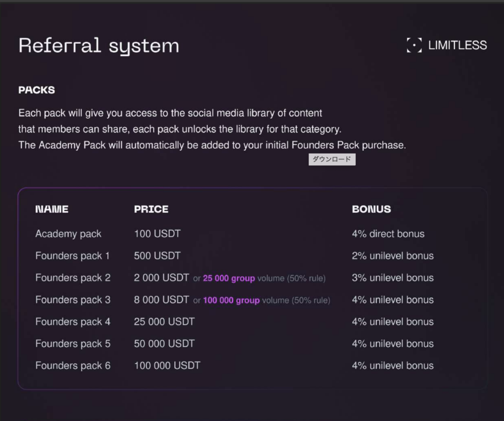Click the LIMITLESS brand name text

[x=457, y=45]
